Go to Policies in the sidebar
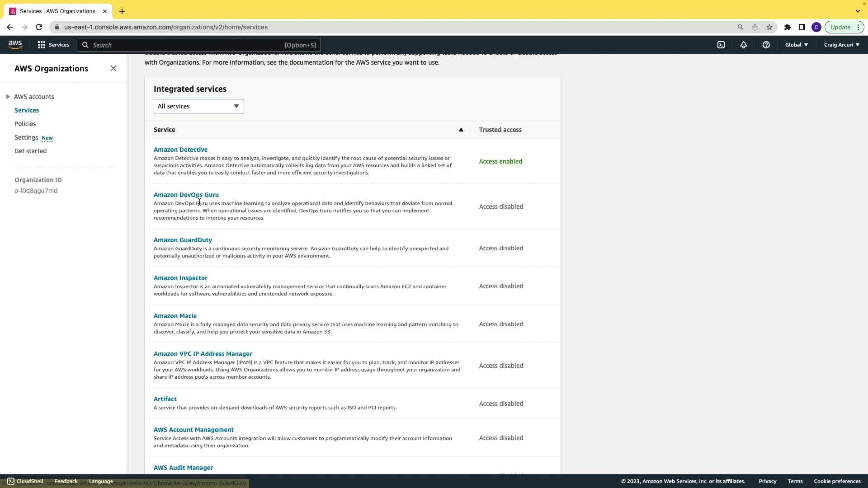 tap(25, 124)
